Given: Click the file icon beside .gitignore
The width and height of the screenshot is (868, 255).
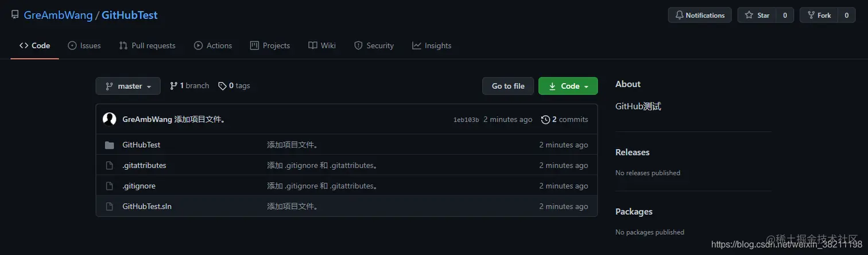Looking at the screenshot, I should [109, 186].
